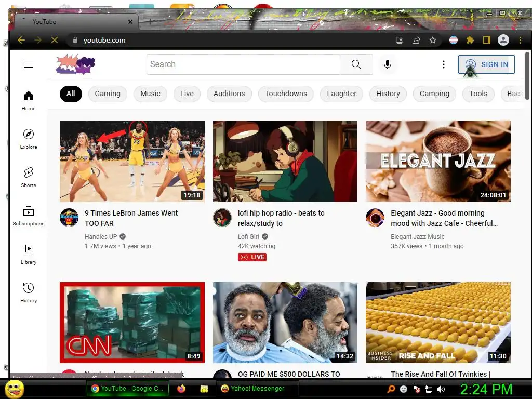Start voice search with microphone icon
This screenshot has height=399, width=532.
pyautogui.click(x=388, y=64)
